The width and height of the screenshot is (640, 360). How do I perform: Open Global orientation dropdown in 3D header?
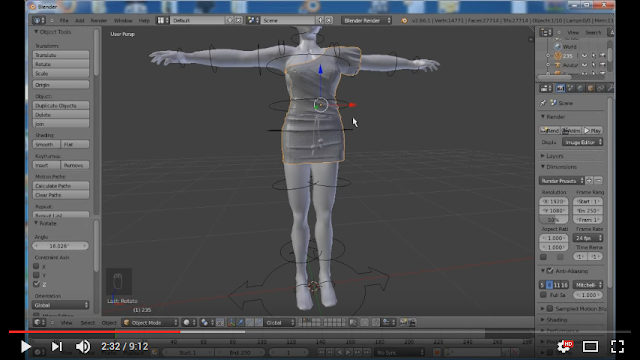point(279,322)
